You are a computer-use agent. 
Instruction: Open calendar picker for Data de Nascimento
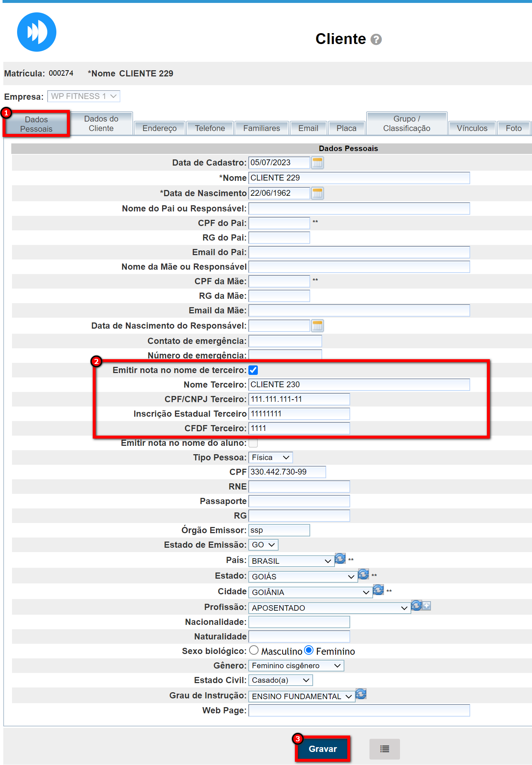pos(317,193)
